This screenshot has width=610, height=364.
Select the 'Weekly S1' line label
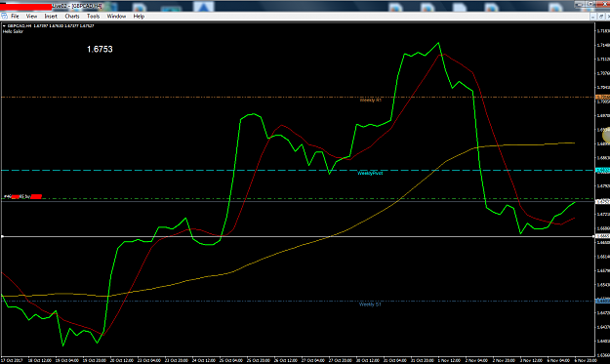tap(370, 304)
